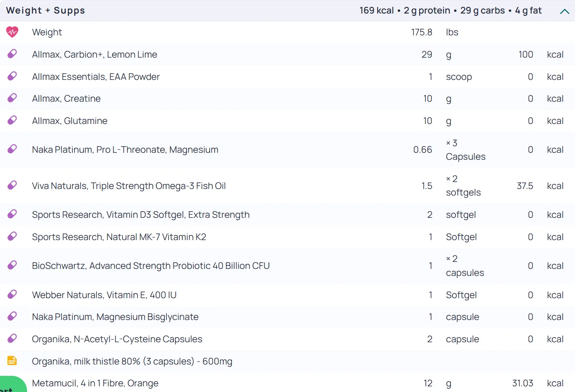Open Sports Research Vitamin D3 Softgel entry

(x=141, y=215)
